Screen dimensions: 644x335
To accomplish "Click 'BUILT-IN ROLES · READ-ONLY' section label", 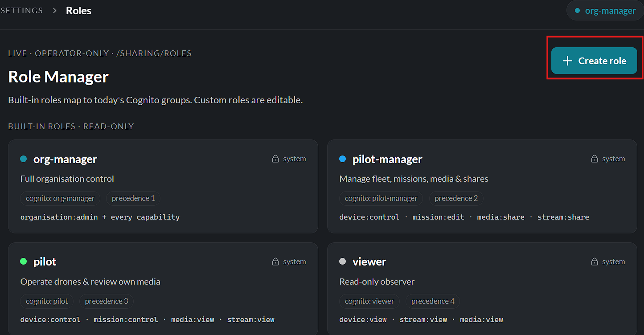I will click(x=71, y=127).
